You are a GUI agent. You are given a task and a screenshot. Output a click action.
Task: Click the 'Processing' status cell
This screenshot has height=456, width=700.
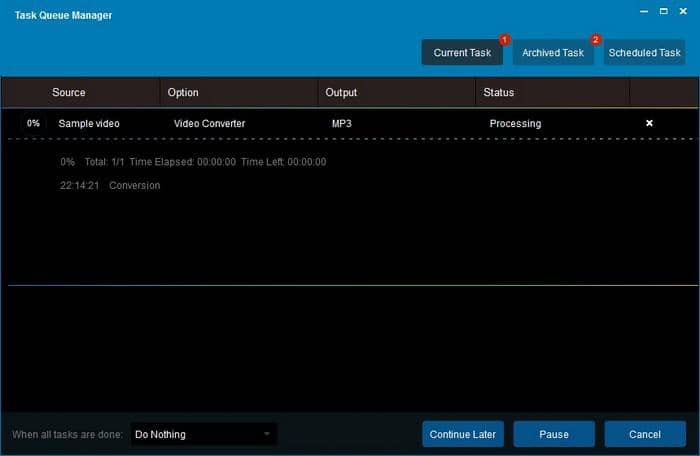click(x=515, y=123)
